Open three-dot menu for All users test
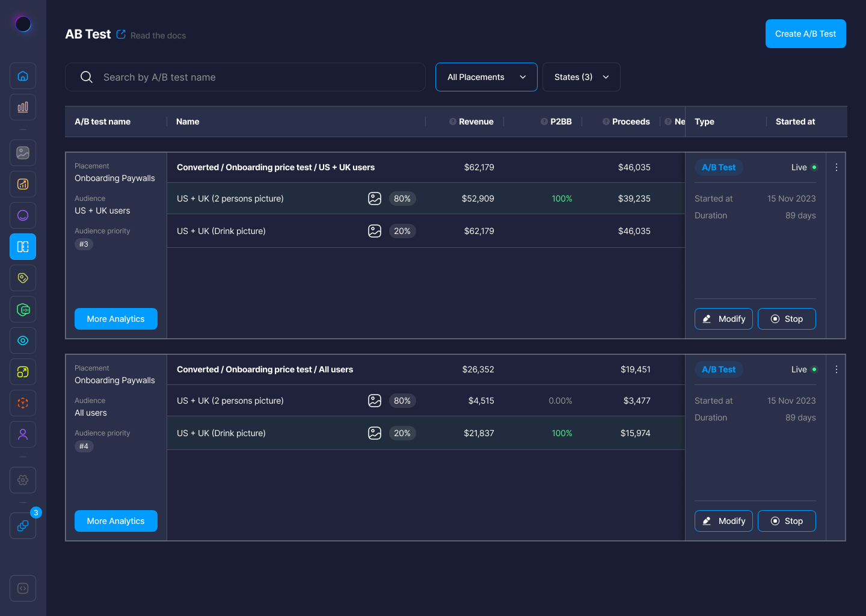This screenshot has height=616, width=866. 836,370
